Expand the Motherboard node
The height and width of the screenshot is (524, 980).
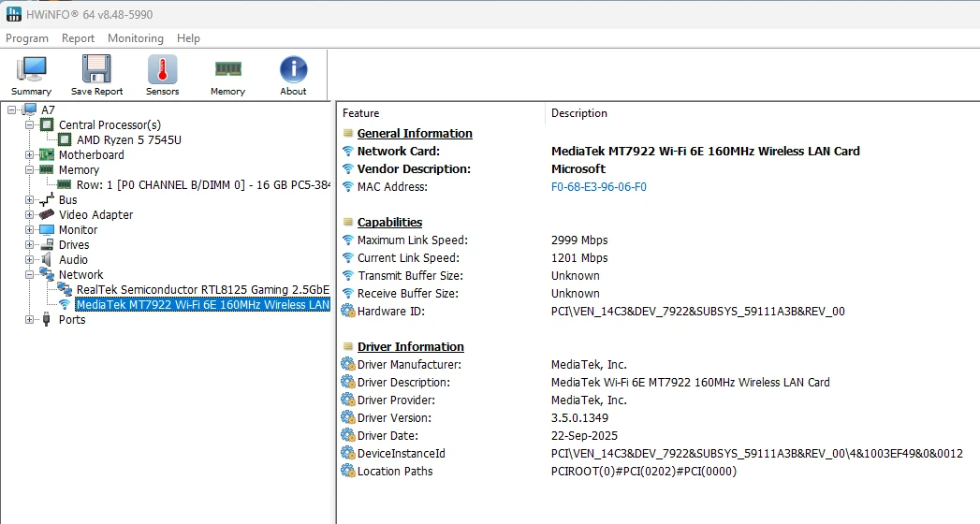click(x=29, y=155)
